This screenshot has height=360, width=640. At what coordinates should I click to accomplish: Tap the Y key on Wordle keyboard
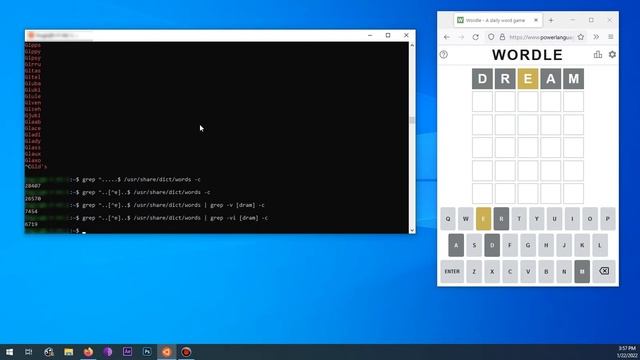click(537, 219)
